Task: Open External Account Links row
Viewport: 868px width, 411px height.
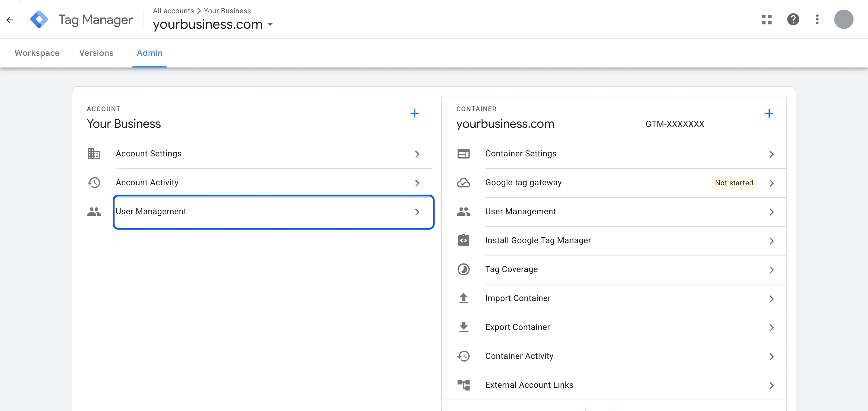Action: [x=635, y=385]
